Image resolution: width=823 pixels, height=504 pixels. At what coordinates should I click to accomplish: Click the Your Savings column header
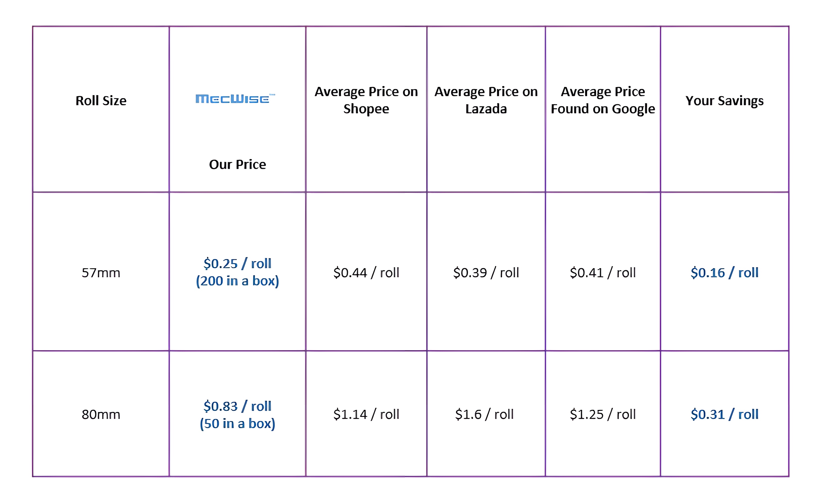[x=725, y=101]
